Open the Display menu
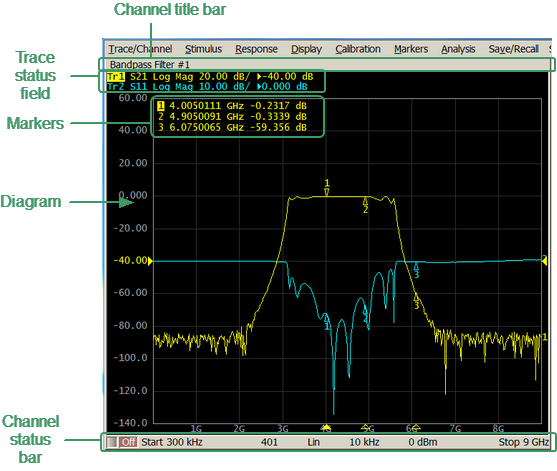This screenshot has width=557, height=471. click(306, 49)
